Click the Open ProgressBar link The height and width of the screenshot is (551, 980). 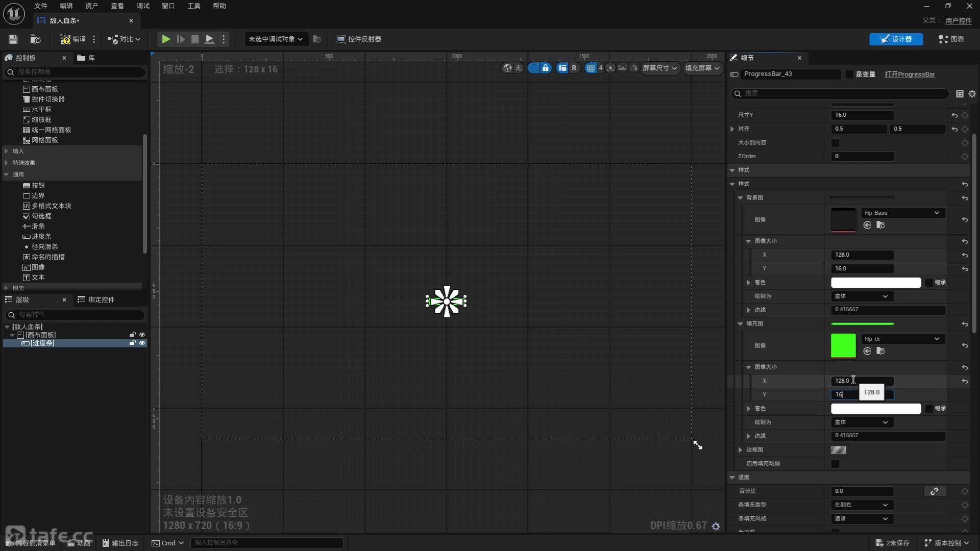pyautogui.click(x=910, y=74)
